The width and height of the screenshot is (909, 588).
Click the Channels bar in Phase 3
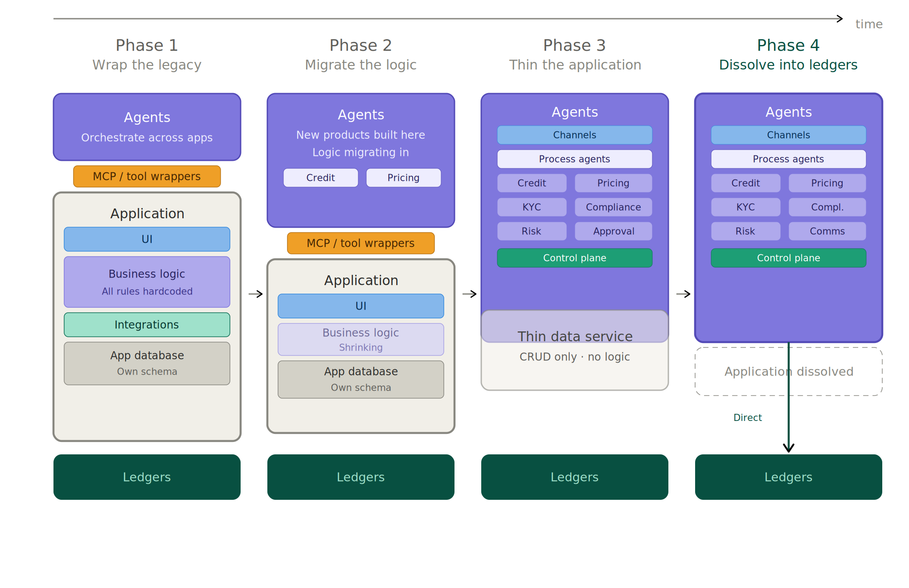click(575, 135)
